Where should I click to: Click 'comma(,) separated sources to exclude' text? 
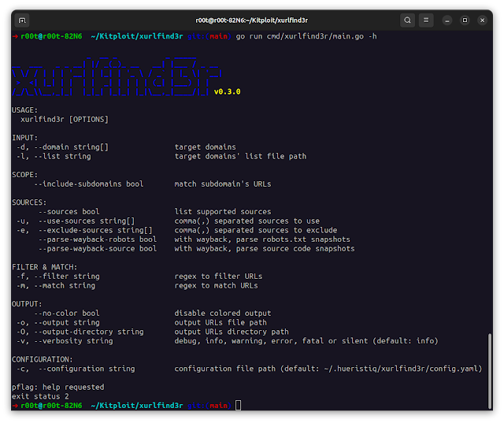[x=256, y=231]
